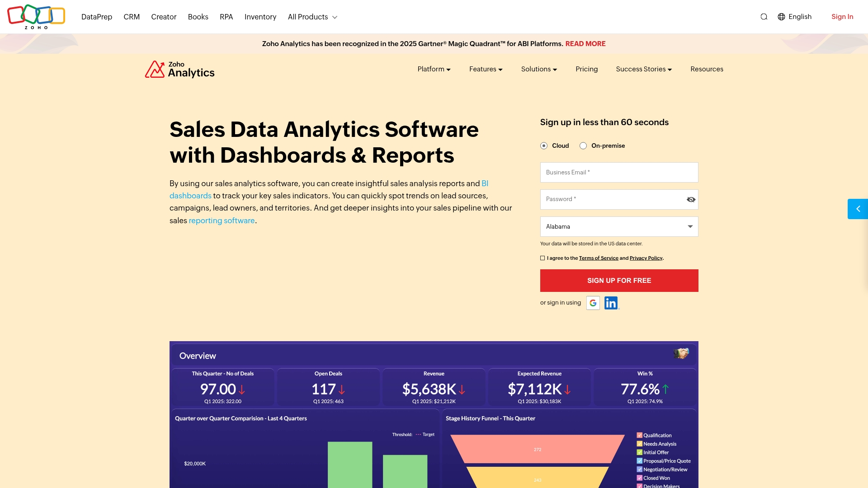
Task: Expand the Solutions dropdown menu
Action: [x=538, y=69]
